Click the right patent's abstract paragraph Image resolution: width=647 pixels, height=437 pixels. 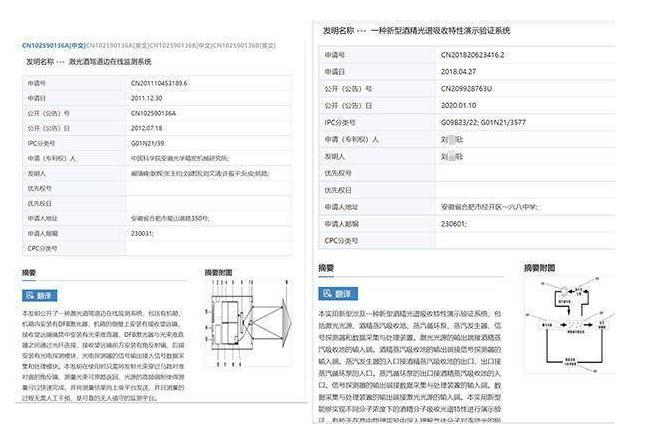pyautogui.click(x=410, y=367)
